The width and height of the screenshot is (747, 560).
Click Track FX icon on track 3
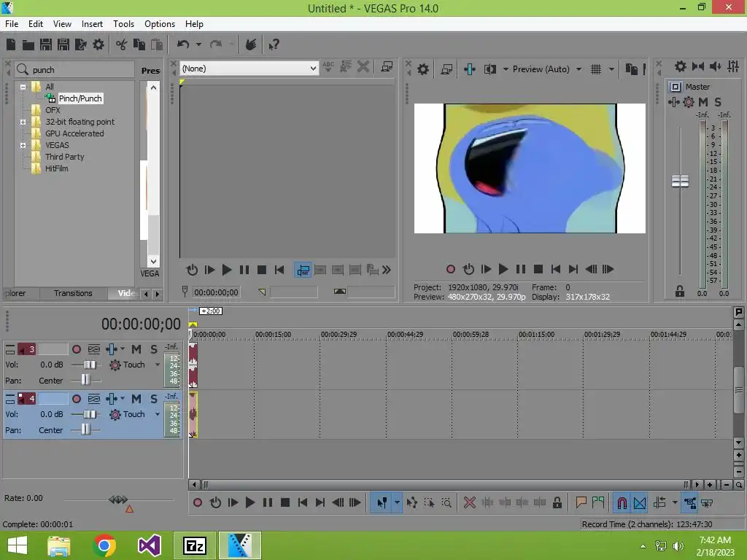tap(112, 349)
